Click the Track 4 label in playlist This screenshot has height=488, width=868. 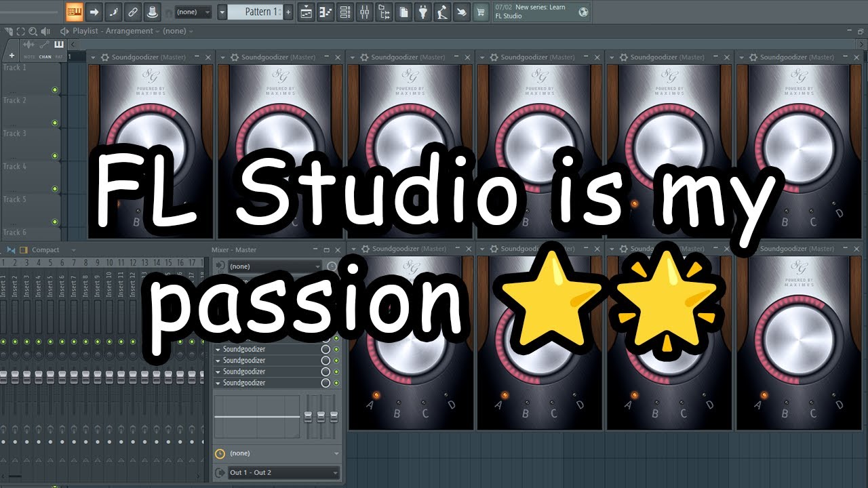click(x=15, y=166)
